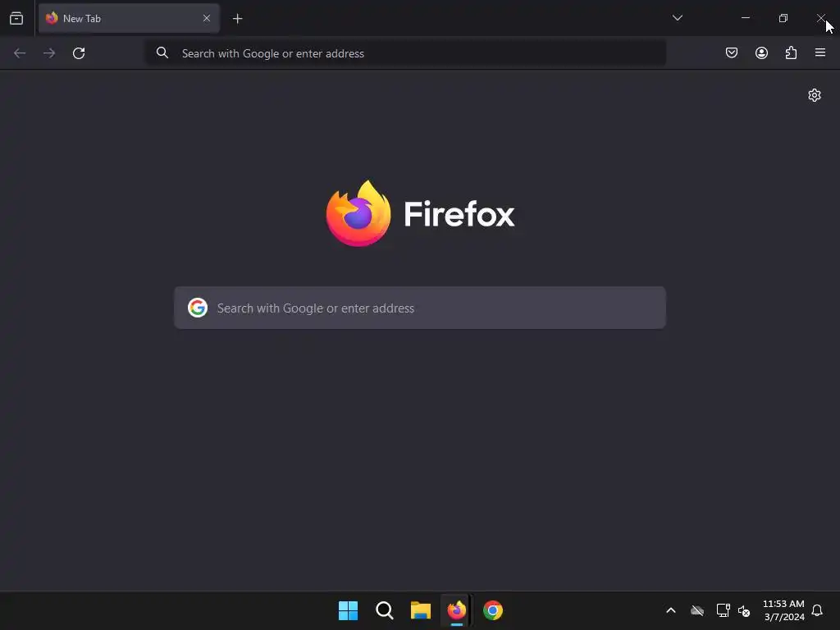Open Windows taskbar search
The height and width of the screenshot is (630, 840).
click(x=384, y=610)
